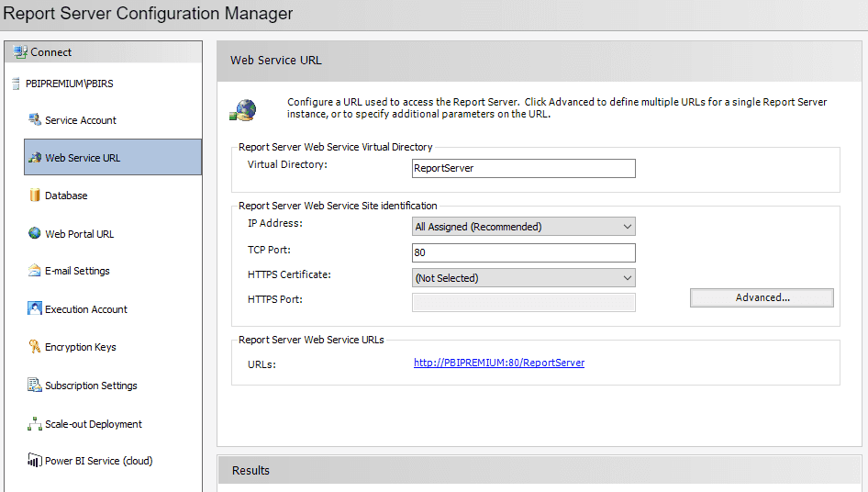Image resolution: width=868 pixels, height=492 pixels.
Task: Click the Subscription Settings icon
Action: pyautogui.click(x=34, y=385)
